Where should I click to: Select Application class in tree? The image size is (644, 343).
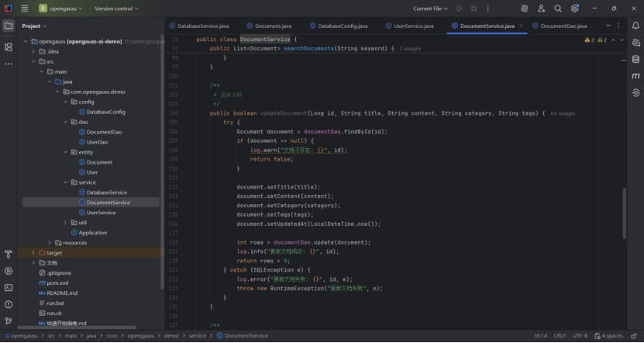(88, 232)
